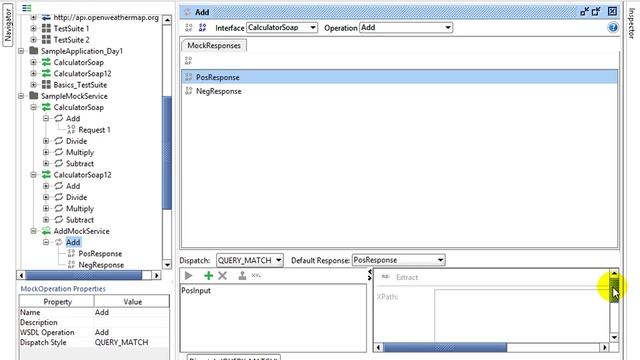640x360 pixels.
Task: Open the Default Response PosResponse dropdown
Action: pyautogui.click(x=398, y=260)
